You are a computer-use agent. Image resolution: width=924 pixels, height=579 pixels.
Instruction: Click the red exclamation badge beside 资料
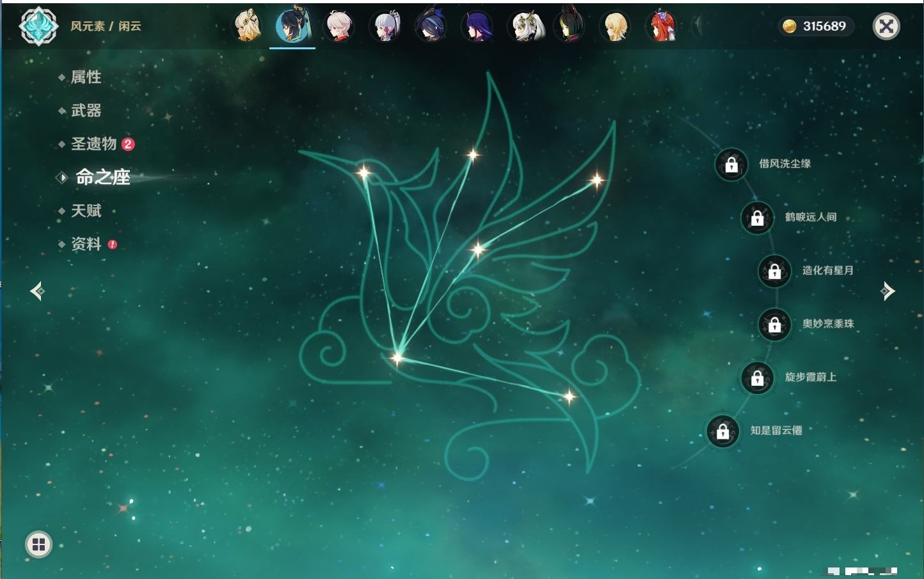pyautogui.click(x=113, y=244)
